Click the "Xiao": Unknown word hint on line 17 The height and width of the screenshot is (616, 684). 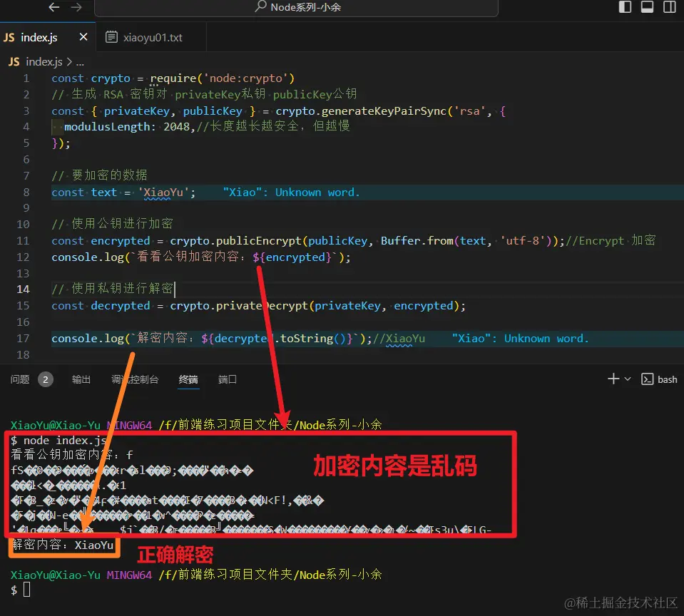(x=520, y=338)
